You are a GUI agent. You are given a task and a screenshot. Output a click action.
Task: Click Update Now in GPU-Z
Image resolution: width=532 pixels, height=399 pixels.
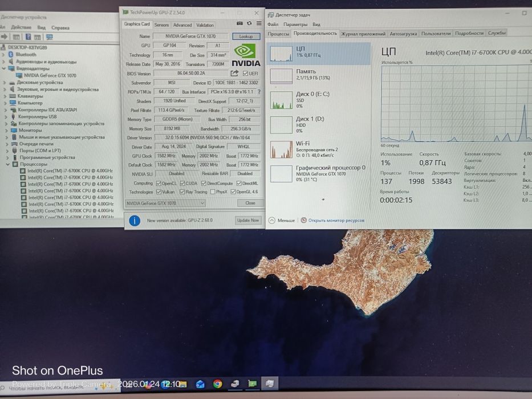pyautogui.click(x=248, y=220)
